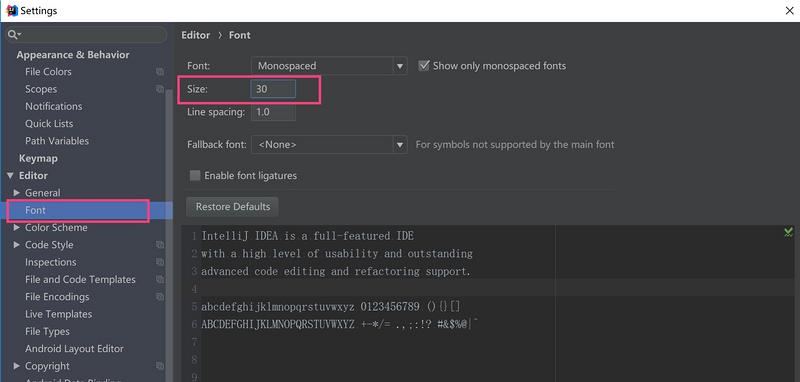
Task: Click the Line spacing input field
Action: tap(273, 112)
